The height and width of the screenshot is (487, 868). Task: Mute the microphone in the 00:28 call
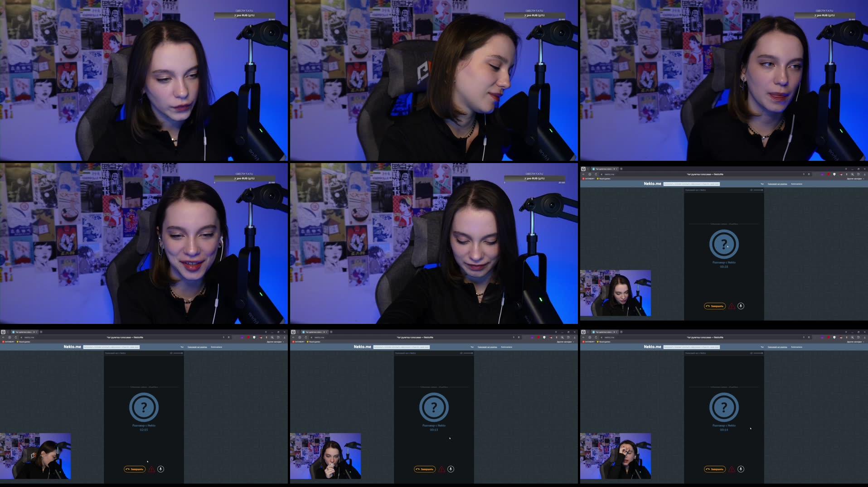pos(741,306)
